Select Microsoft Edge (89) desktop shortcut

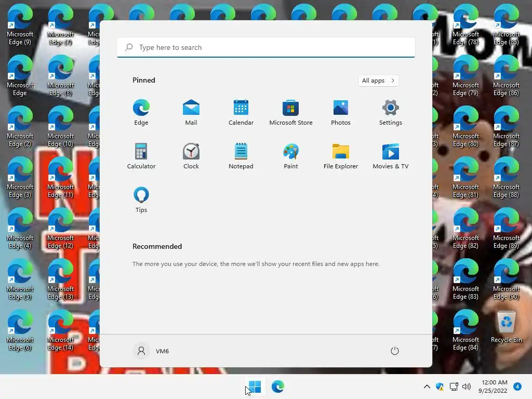[x=506, y=229]
